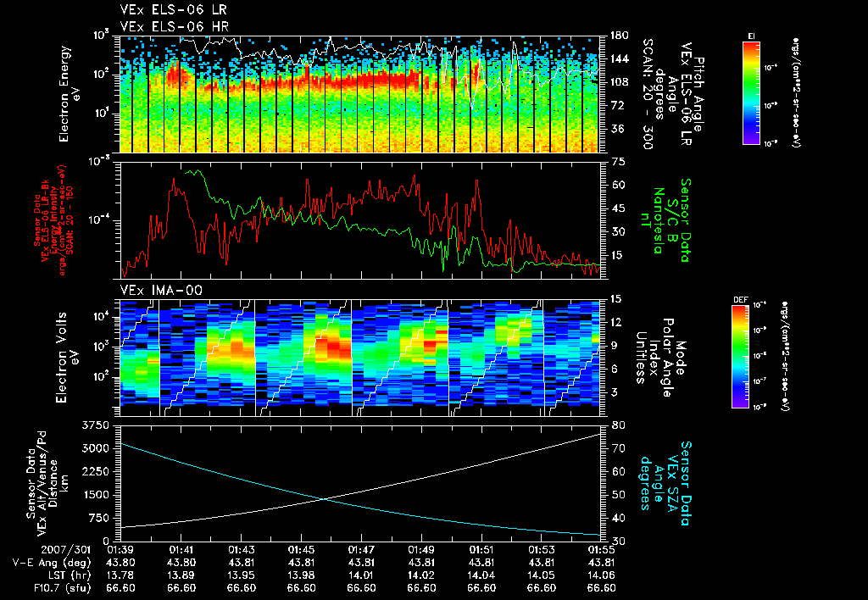868x600 pixels.
Task: Click the time tick label '01:53'
Action: (542, 550)
